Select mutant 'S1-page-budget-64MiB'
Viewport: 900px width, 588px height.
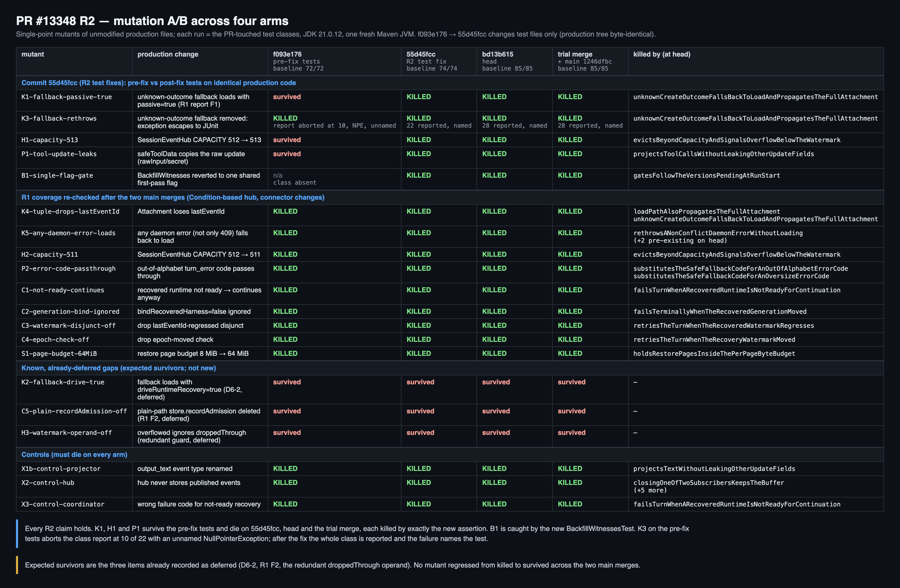(59, 354)
